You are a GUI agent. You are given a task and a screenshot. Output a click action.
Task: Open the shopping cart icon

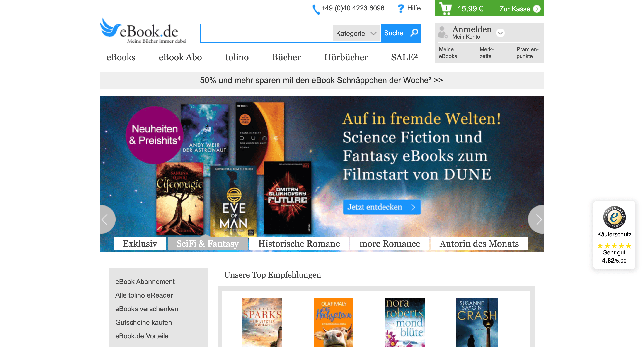point(445,9)
